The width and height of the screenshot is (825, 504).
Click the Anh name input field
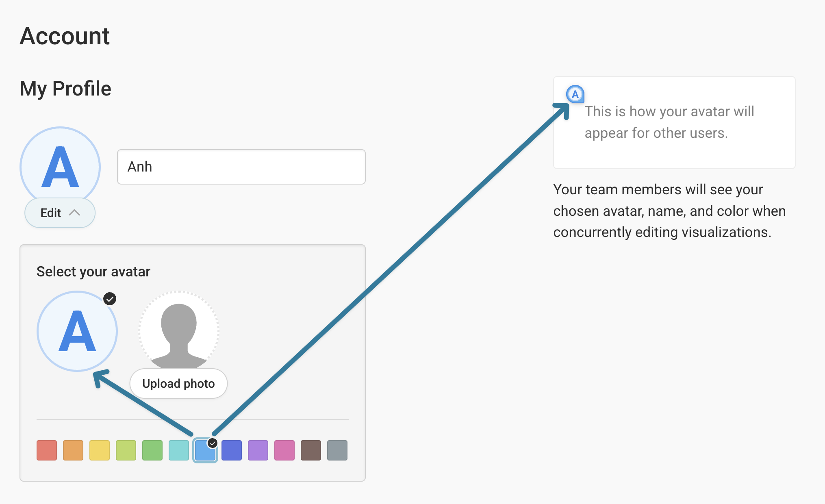tap(241, 167)
